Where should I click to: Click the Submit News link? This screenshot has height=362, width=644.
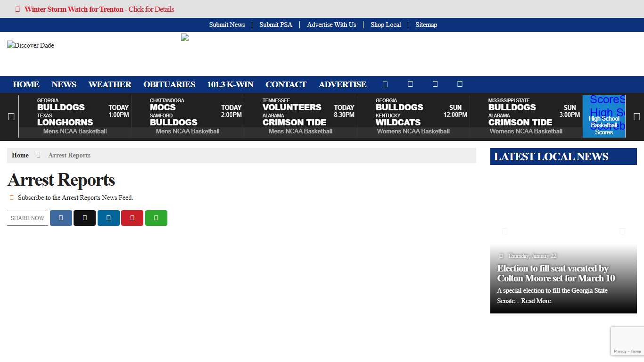(227, 25)
